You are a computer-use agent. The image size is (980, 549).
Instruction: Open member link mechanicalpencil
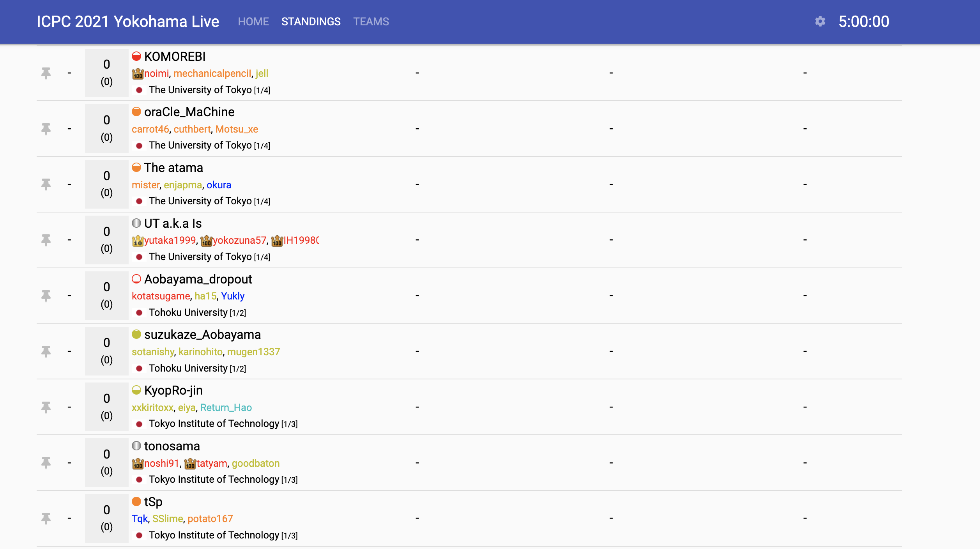(212, 73)
